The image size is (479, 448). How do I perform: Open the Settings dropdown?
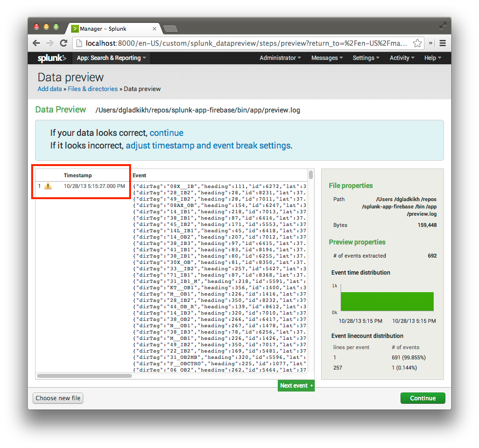click(x=366, y=58)
